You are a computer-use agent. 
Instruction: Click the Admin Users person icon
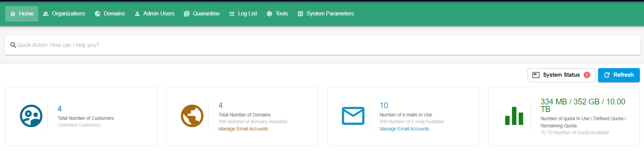point(137,14)
